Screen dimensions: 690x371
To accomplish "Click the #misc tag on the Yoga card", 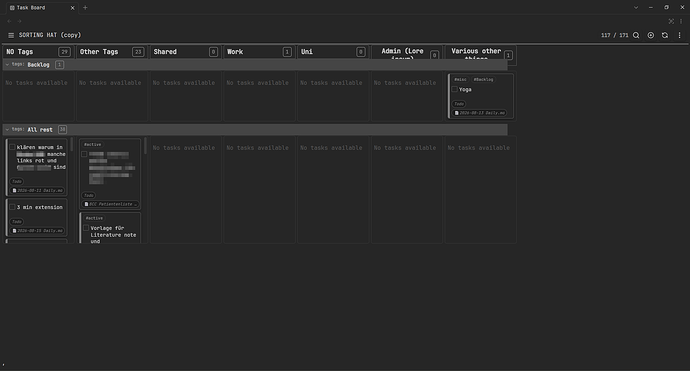I will point(460,80).
